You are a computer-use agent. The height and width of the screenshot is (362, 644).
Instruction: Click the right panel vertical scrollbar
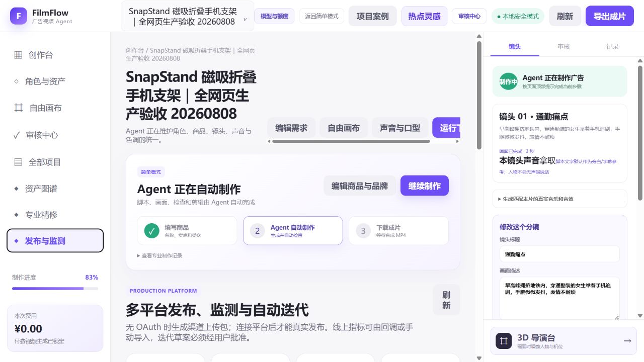click(x=640, y=133)
